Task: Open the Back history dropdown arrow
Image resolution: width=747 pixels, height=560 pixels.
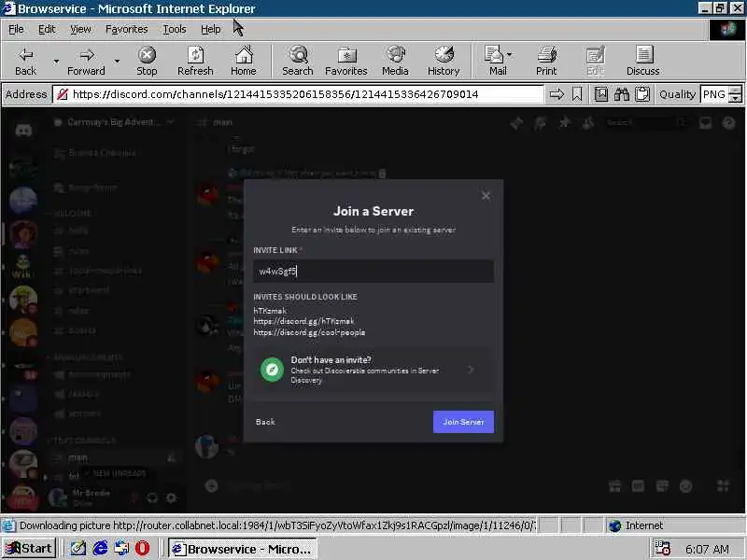Action: [56, 62]
